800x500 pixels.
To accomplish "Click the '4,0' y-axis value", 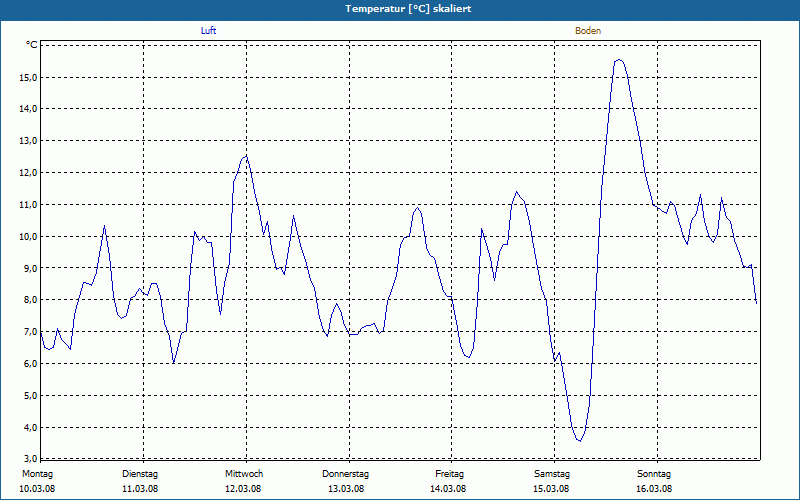I will coord(30,428).
